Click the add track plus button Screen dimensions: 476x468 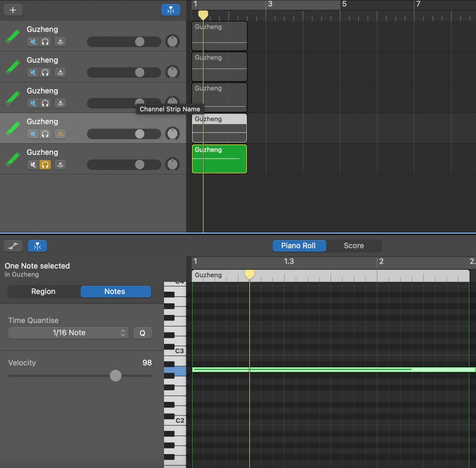click(x=13, y=10)
